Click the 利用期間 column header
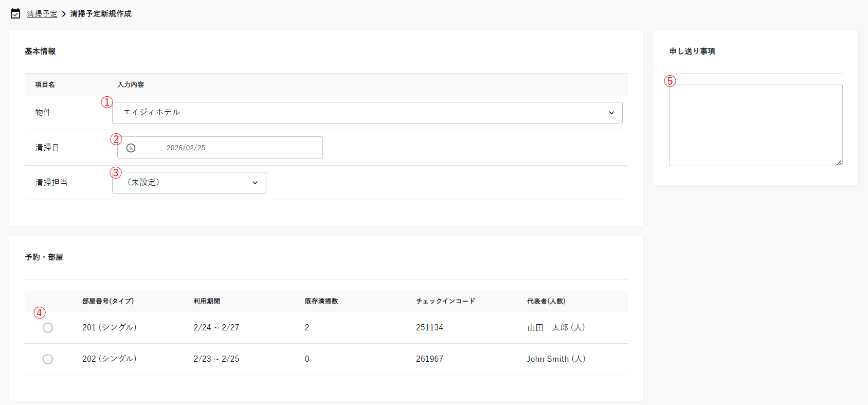868x405 pixels. pos(207,302)
